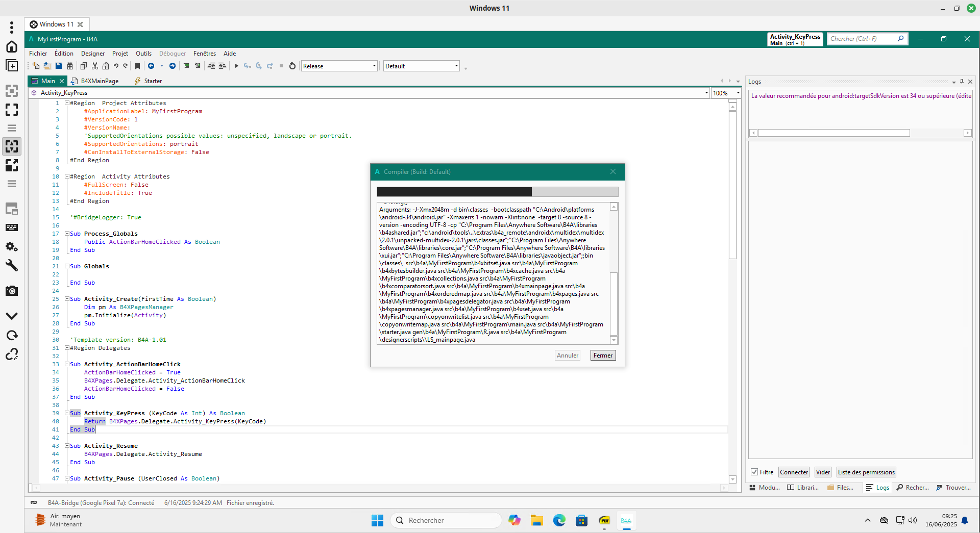Click the wrench tool icon in sidebar
980x533 pixels.
point(12,265)
